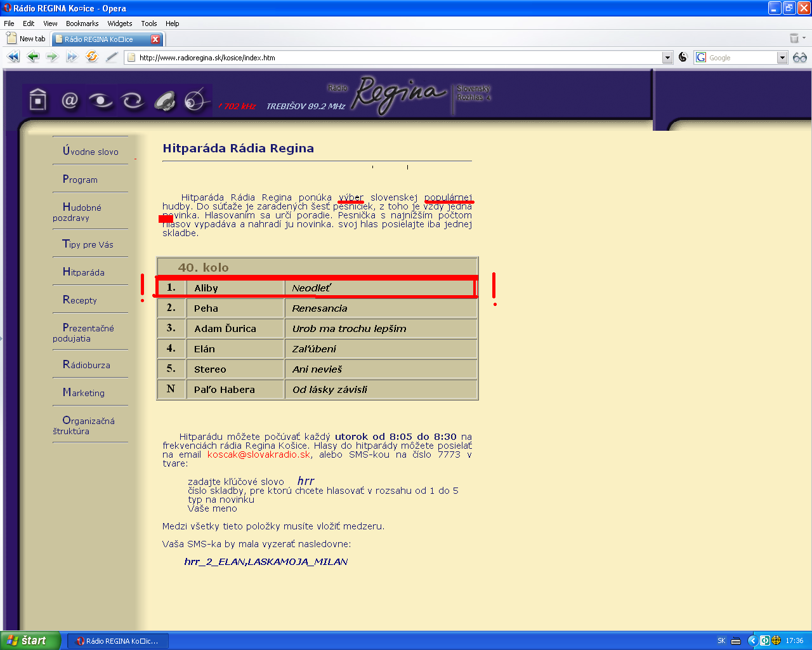Click the @ email icon in site header
Viewport: 812px width, 650px height.
tap(70, 100)
